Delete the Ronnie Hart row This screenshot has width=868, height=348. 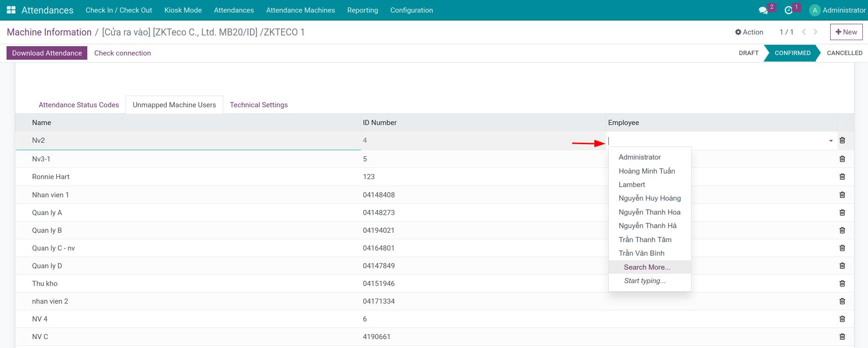pos(842,177)
